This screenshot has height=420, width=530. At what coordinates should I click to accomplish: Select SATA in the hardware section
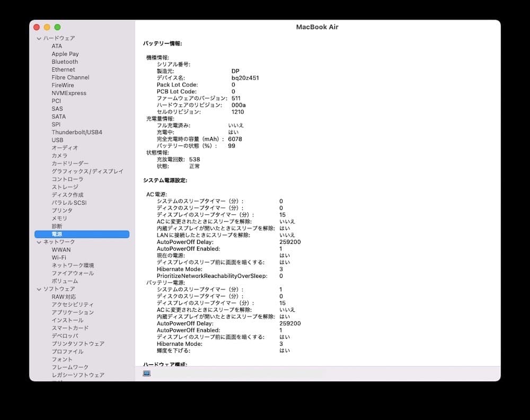[58, 116]
